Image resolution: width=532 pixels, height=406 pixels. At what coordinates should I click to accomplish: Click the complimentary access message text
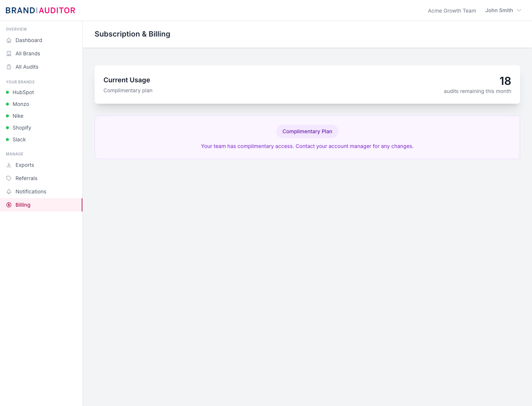(x=307, y=146)
